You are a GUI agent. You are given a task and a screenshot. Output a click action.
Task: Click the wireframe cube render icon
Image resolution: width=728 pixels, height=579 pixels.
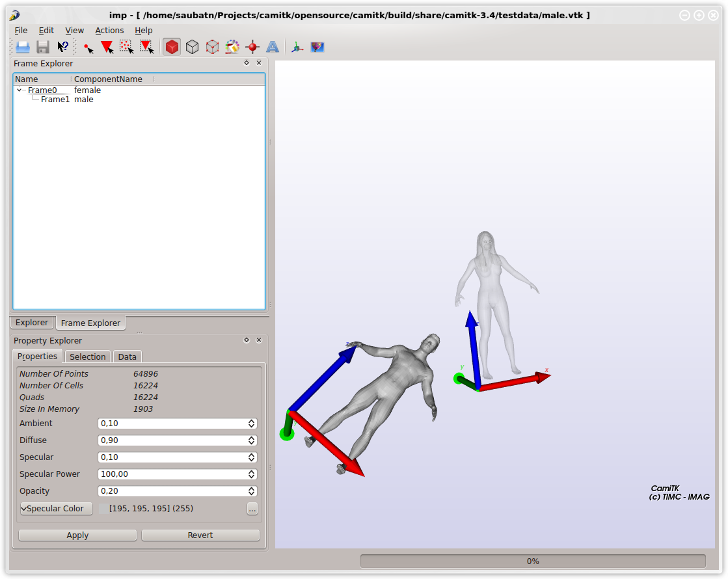click(192, 47)
